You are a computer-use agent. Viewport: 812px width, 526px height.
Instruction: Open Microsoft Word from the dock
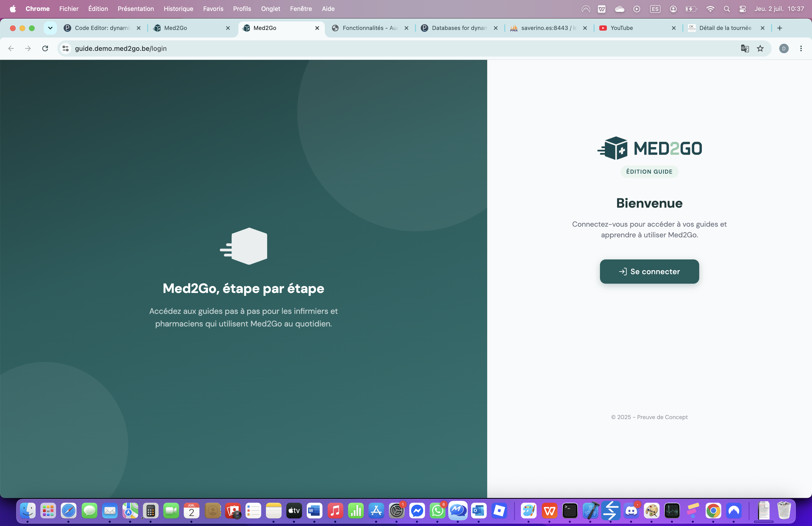coord(314,511)
